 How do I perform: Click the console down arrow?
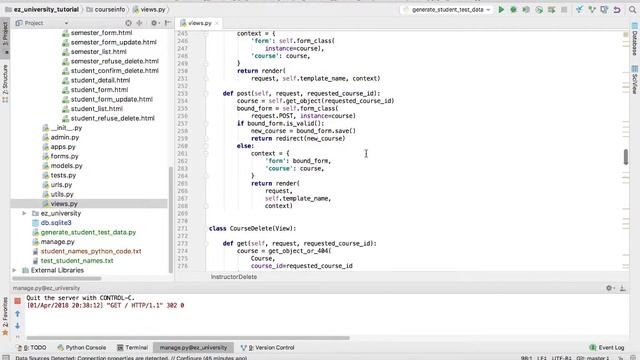click(x=18, y=326)
